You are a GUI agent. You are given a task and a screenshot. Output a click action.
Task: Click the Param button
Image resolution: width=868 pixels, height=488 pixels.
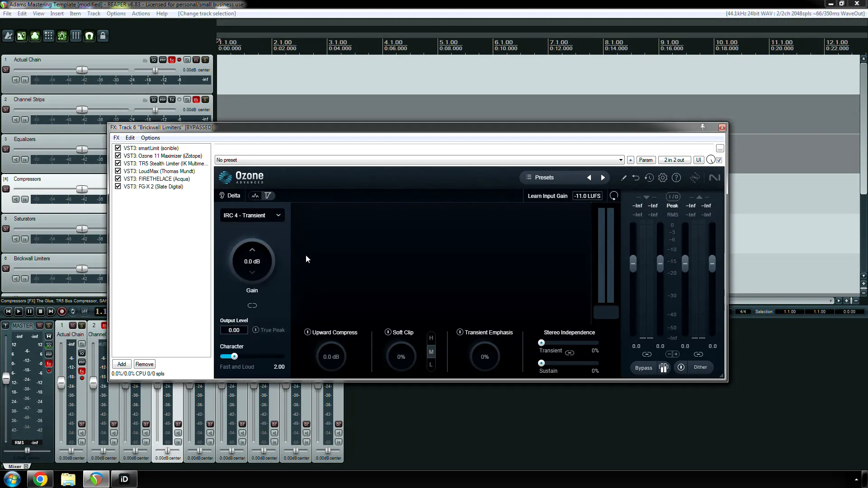646,160
